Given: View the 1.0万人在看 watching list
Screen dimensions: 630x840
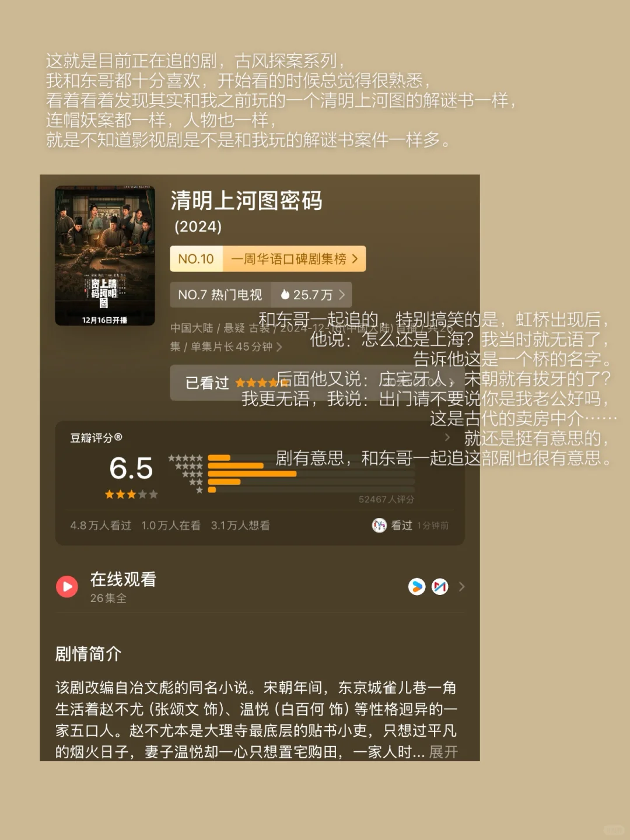Looking at the screenshot, I should pos(171,526).
